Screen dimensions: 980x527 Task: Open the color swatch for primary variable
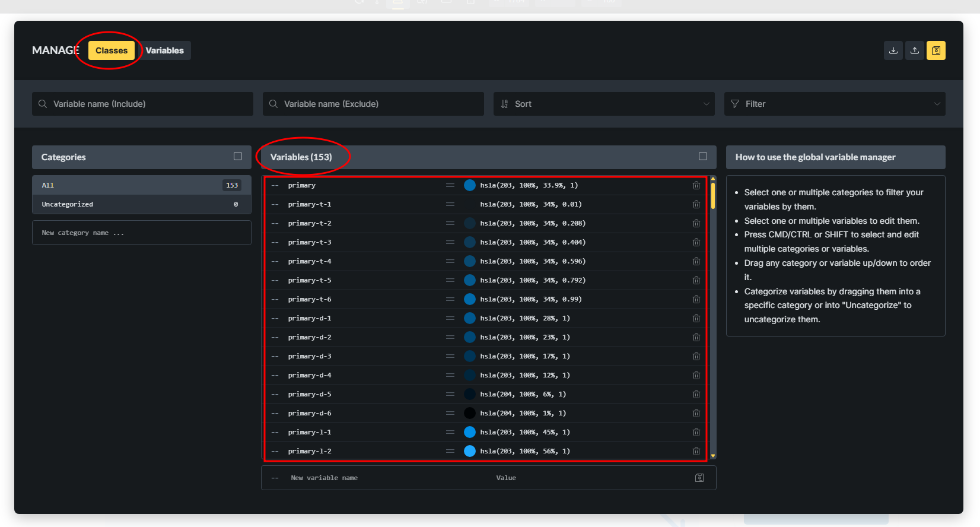pyautogui.click(x=470, y=185)
